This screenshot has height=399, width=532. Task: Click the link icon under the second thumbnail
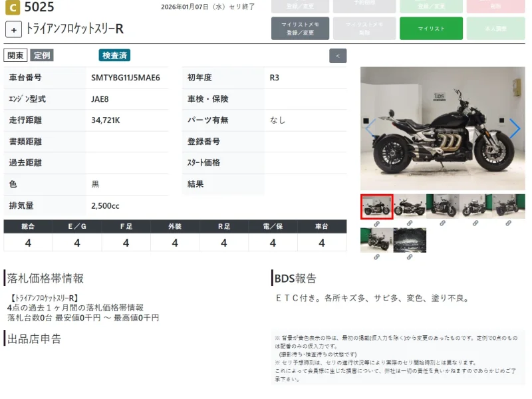pos(410,223)
